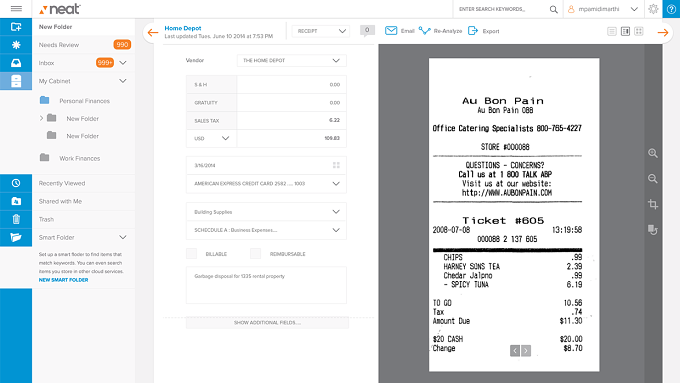This screenshot has width=680, height=383.
Task: Click the Export button
Action: (x=484, y=31)
